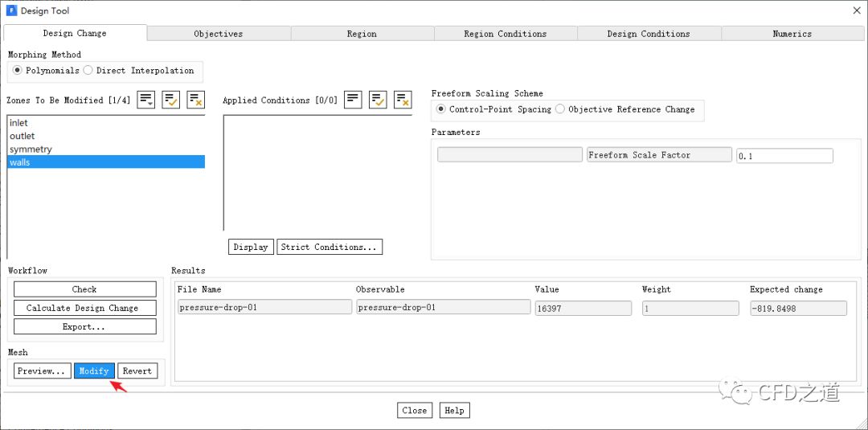Click the Observable field pressure-drop-01
The image size is (868, 430).
point(444,309)
